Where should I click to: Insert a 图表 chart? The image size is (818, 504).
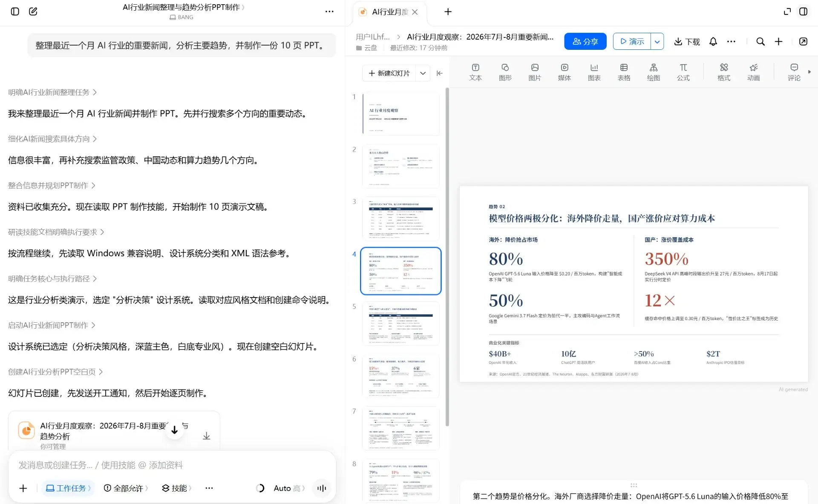[x=594, y=72]
